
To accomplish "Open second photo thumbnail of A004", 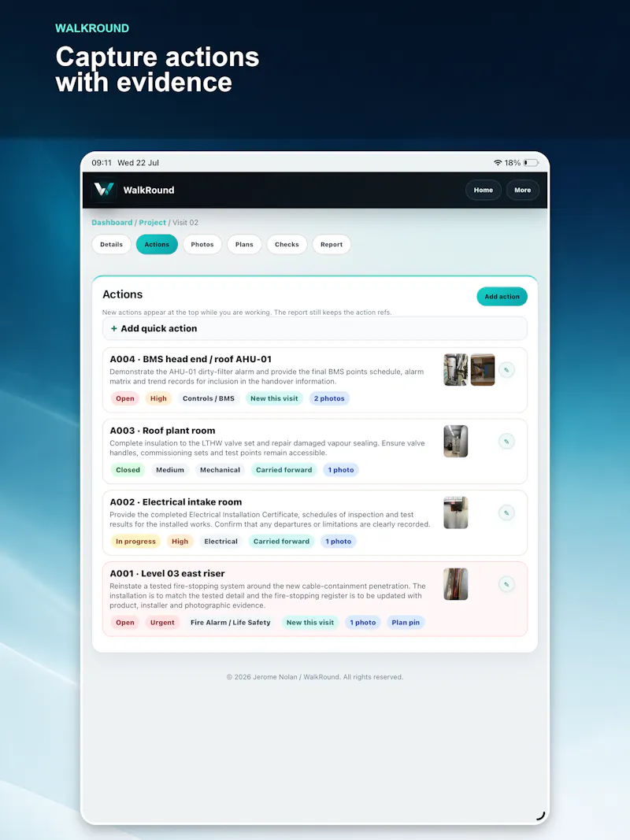I will (x=483, y=370).
